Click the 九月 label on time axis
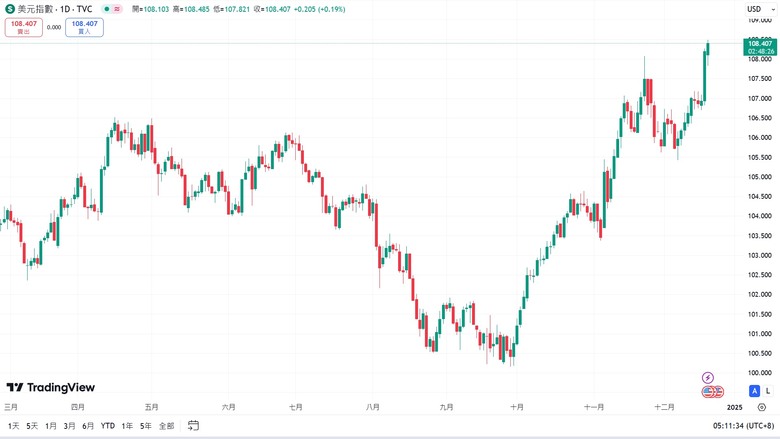 tap(447, 407)
